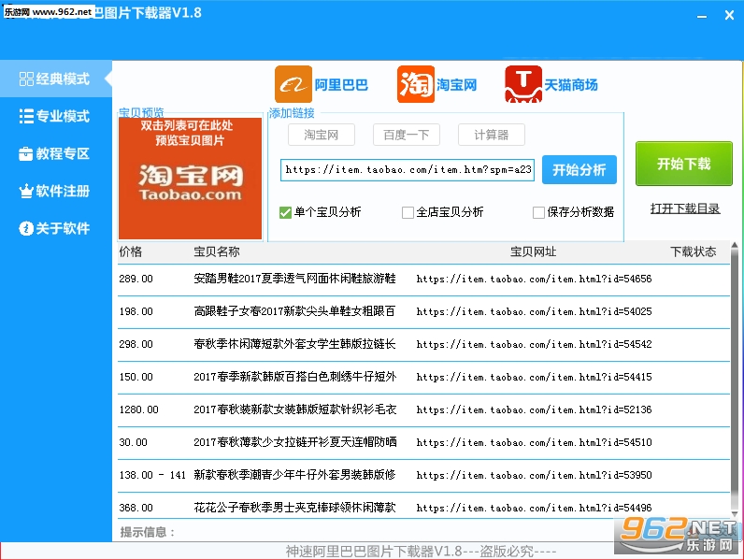744x560 pixels.
Task: Click price cell 298.00
Action: click(136, 345)
